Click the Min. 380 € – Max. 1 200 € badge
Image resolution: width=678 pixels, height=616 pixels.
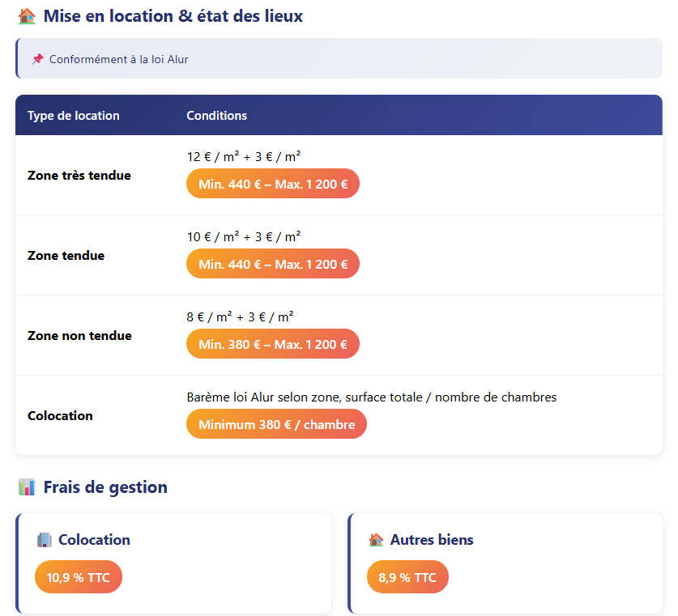pyautogui.click(x=273, y=344)
